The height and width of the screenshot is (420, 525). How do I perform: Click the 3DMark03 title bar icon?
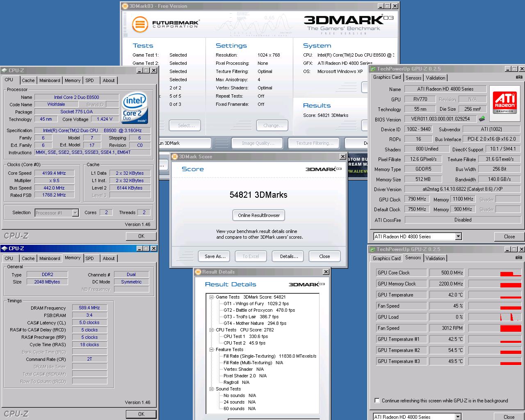[x=125, y=6]
